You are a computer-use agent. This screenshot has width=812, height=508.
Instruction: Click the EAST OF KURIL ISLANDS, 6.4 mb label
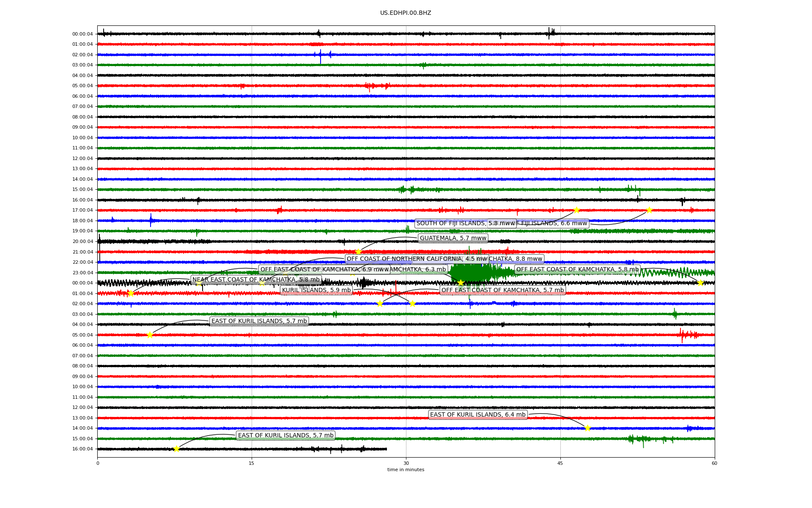tap(477, 415)
